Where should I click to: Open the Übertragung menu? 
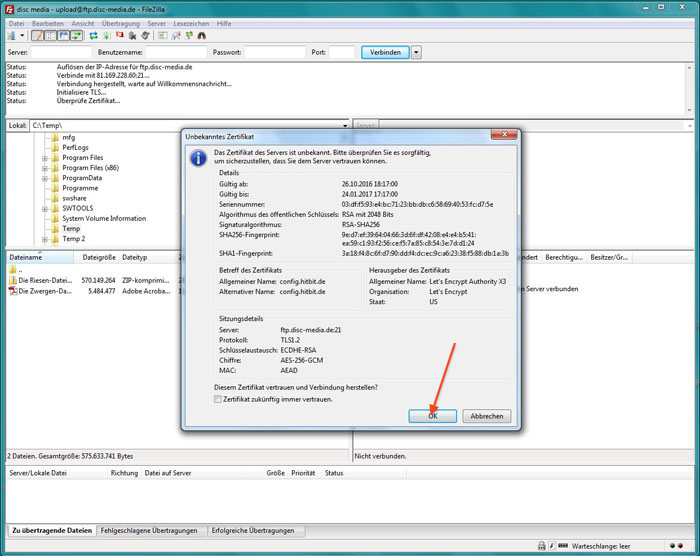coord(121,24)
